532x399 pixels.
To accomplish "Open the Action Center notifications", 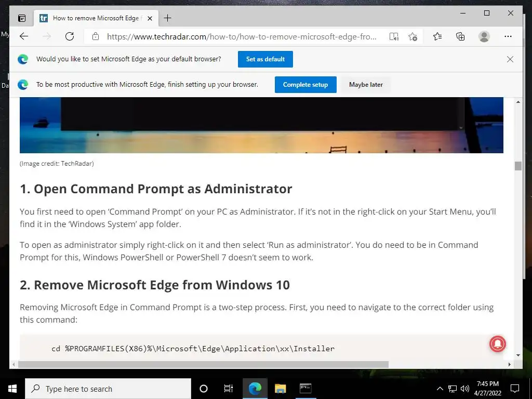I will click(x=515, y=389).
